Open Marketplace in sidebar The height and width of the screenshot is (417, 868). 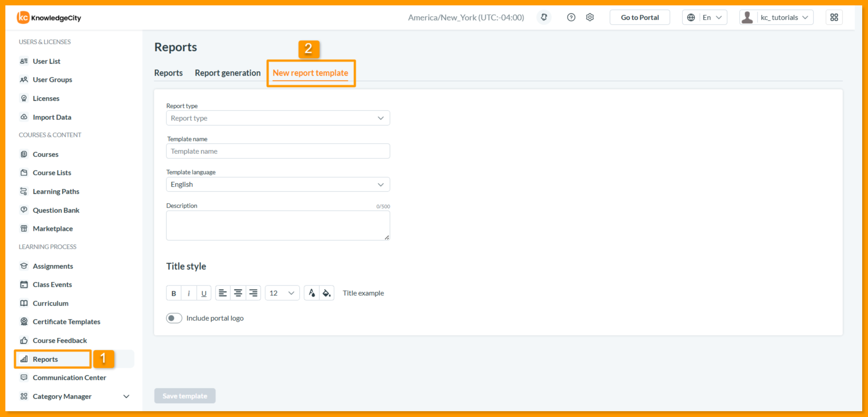[52, 229]
